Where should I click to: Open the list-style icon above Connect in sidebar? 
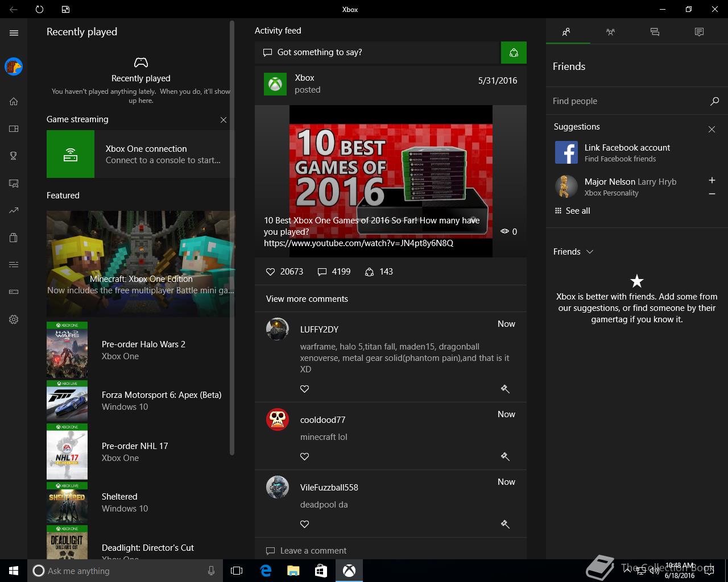[x=14, y=264]
